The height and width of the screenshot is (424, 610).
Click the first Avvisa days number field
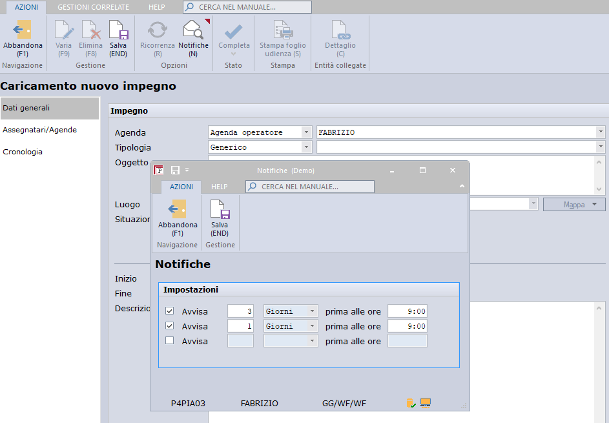pos(241,311)
